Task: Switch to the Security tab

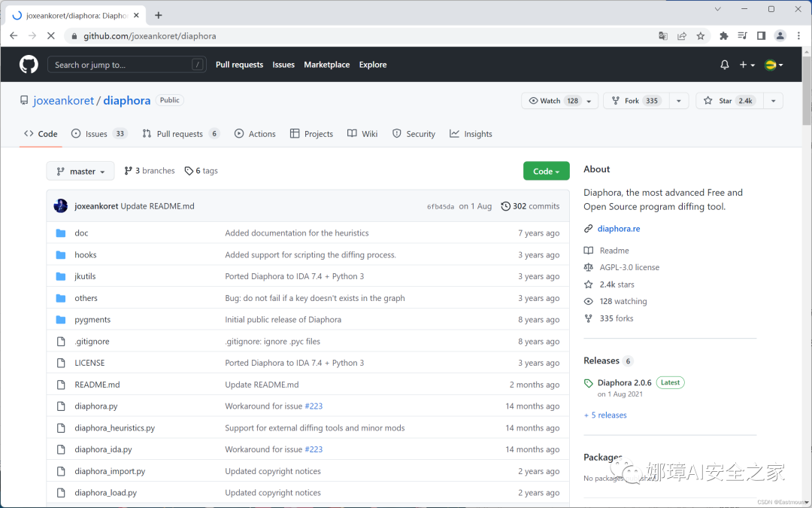Action: coord(414,134)
